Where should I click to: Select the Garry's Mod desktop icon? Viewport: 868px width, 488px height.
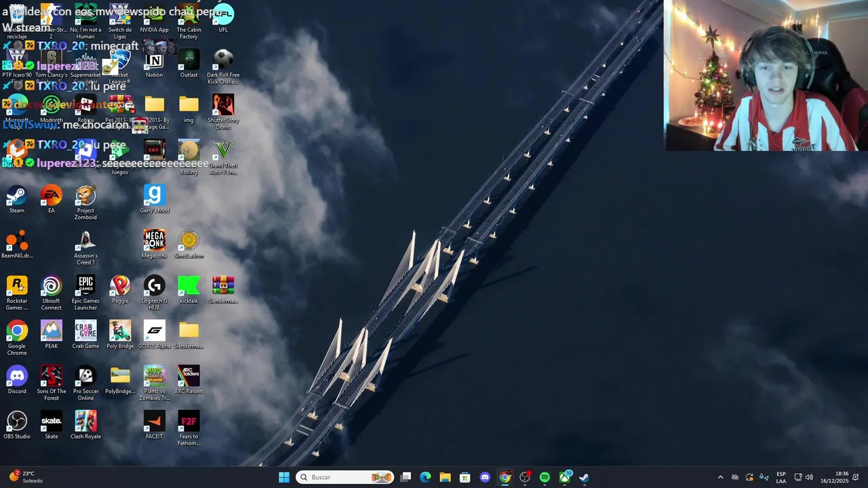[155, 200]
